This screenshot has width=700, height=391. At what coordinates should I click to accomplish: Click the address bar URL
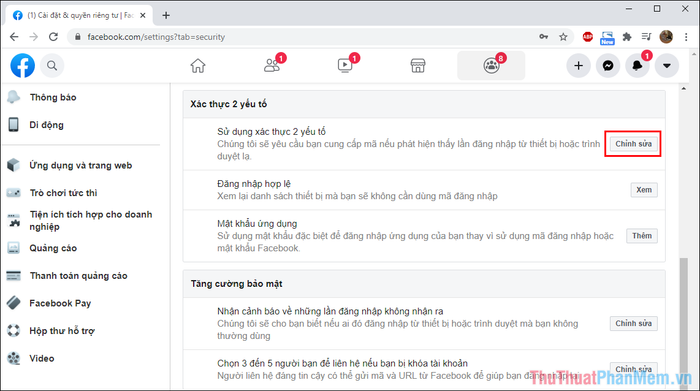[156, 37]
